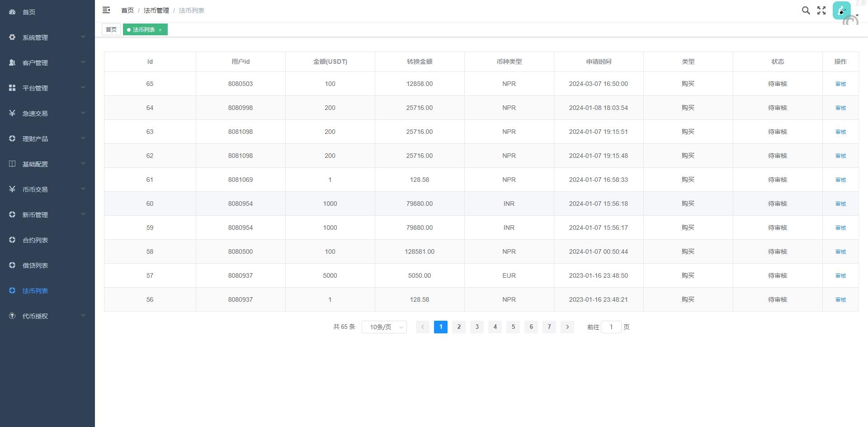Screen dimensions: 868x427
Task: Toggle fullscreen mode icon
Action: click(x=821, y=10)
